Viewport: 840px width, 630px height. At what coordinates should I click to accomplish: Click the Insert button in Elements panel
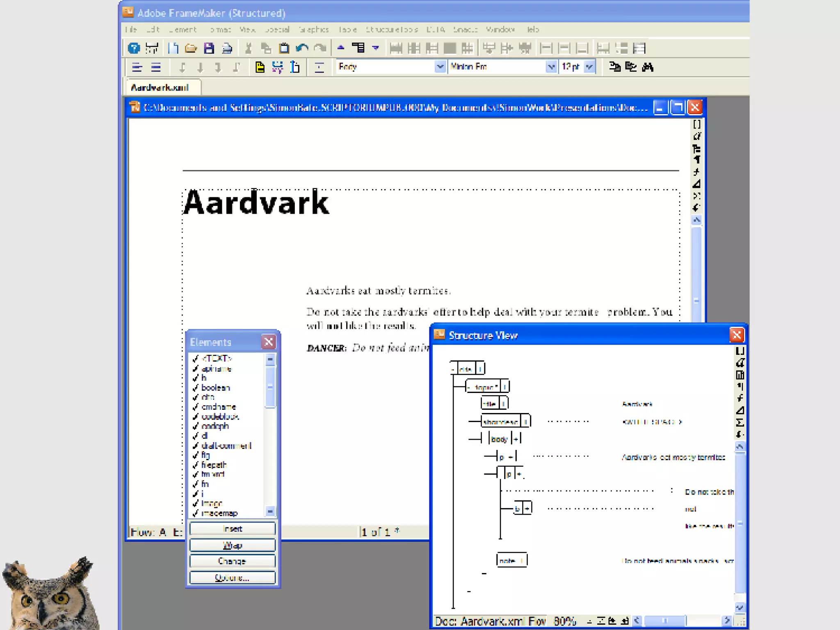coord(232,529)
